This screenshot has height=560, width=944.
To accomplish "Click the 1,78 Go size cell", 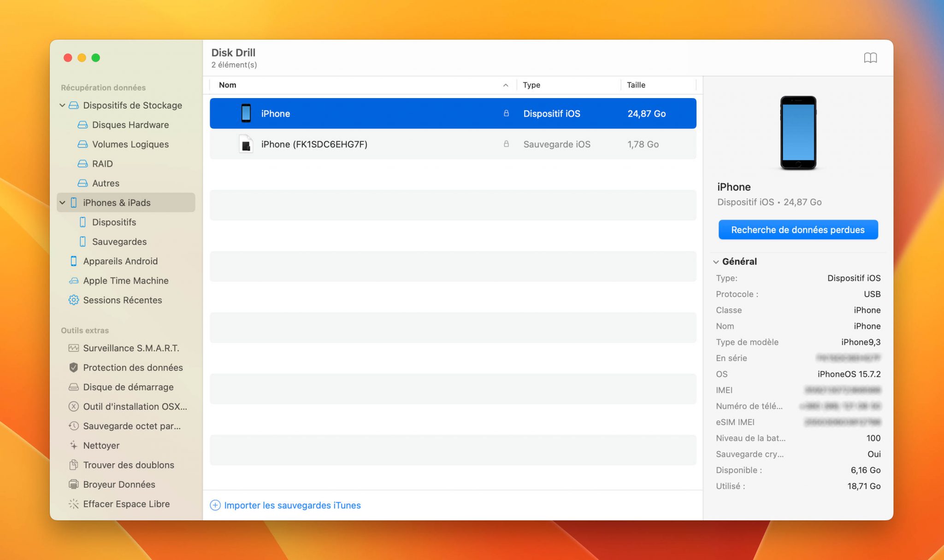I will 643,144.
